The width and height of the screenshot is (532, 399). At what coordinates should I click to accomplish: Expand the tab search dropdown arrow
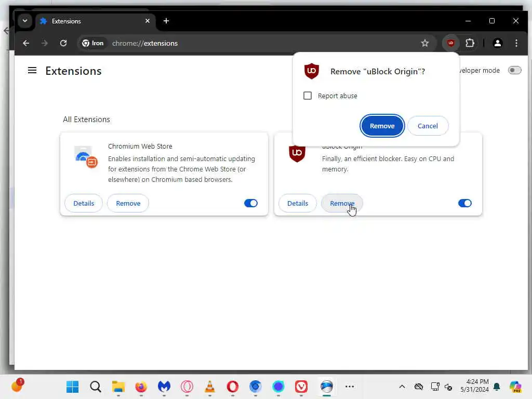click(25, 21)
